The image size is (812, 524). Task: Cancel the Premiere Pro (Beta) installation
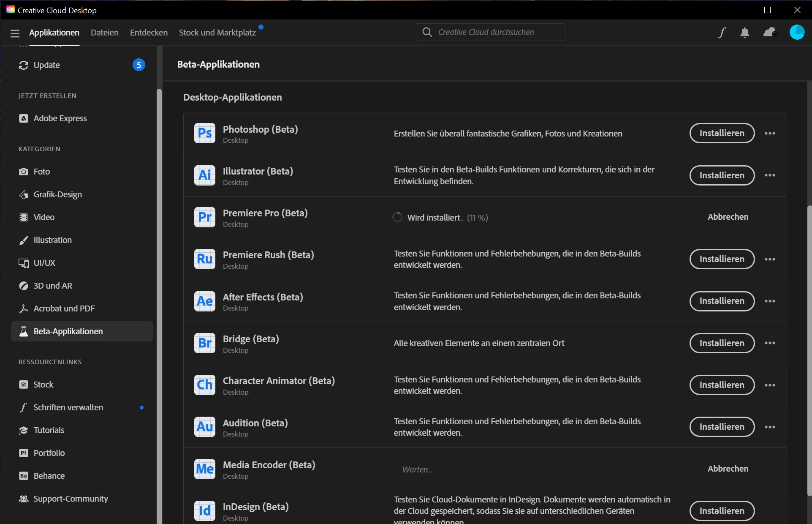tap(728, 217)
